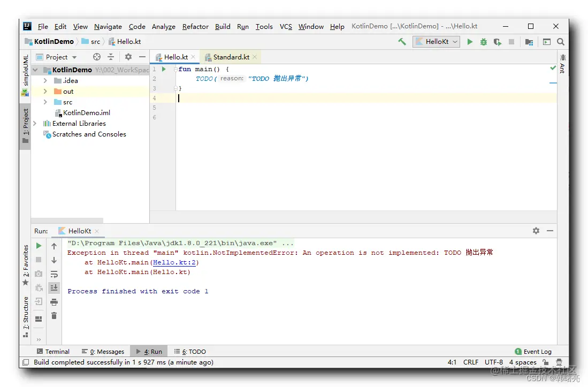Expand the out folder
The height and width of the screenshot is (387, 588).
pyautogui.click(x=45, y=91)
